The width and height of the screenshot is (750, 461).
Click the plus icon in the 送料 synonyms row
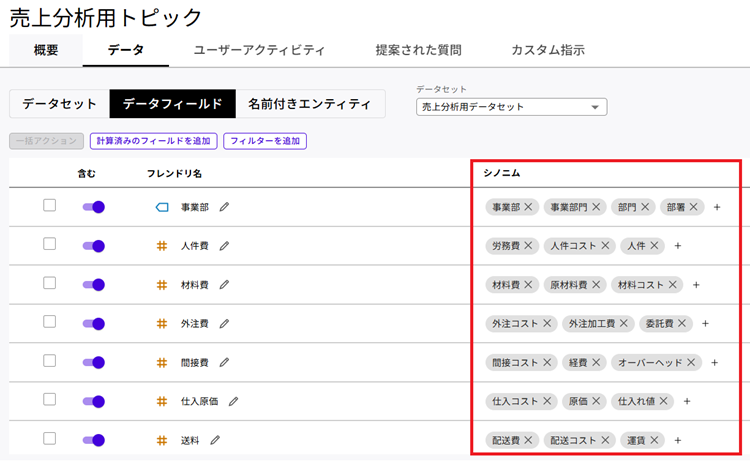click(x=678, y=440)
